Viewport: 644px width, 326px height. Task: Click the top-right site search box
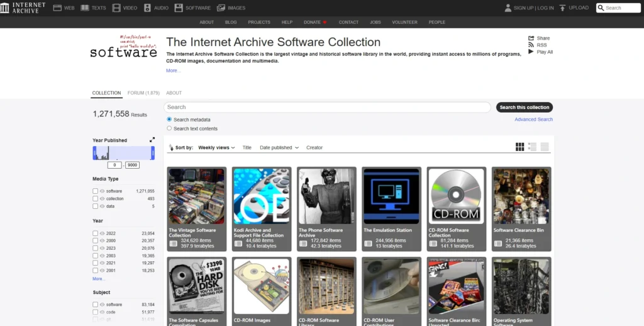(618, 8)
